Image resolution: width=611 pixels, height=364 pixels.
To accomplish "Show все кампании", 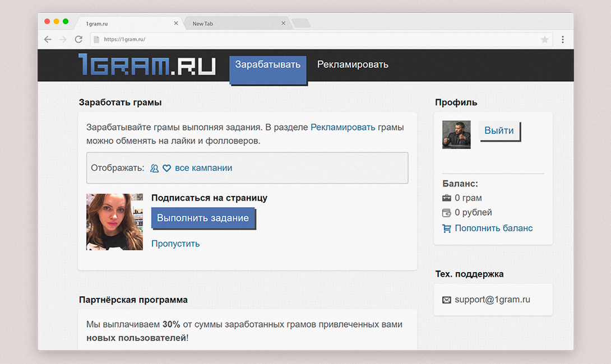I will [203, 168].
